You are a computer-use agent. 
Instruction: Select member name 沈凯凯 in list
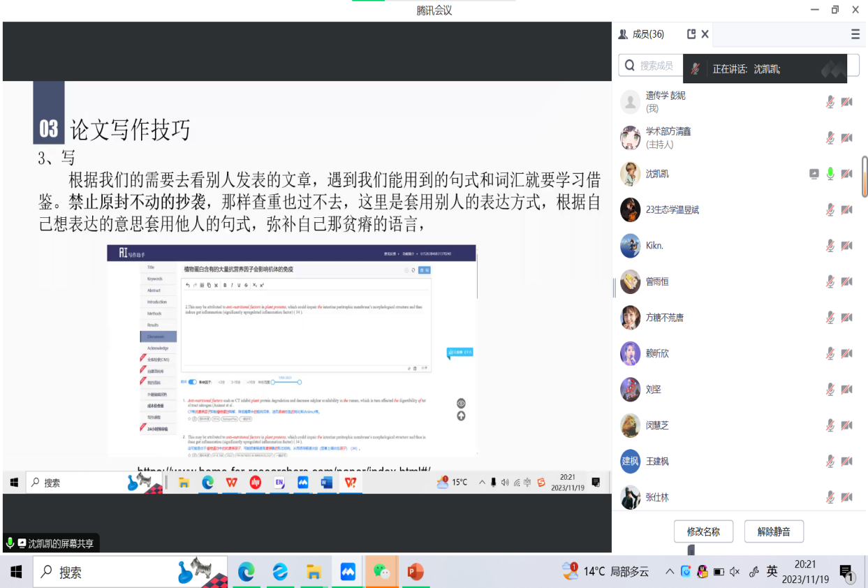pos(657,174)
